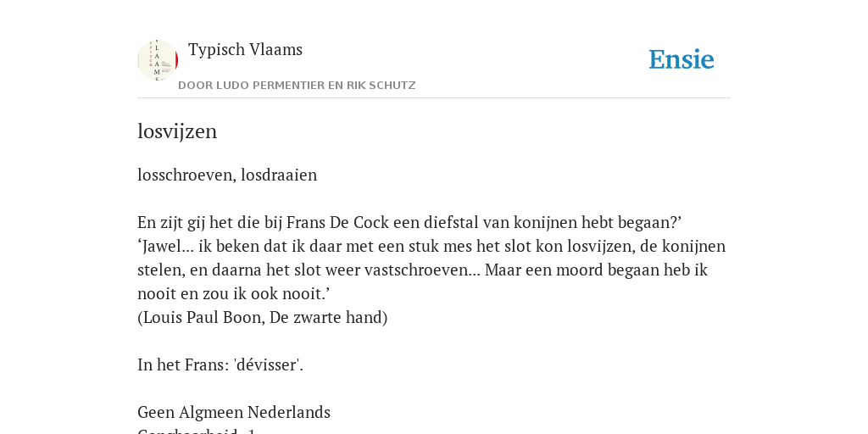This screenshot has width=868, height=434.
Task: Click the citation Louis Paul Boon, De zwarte hand
Action: pos(263,318)
